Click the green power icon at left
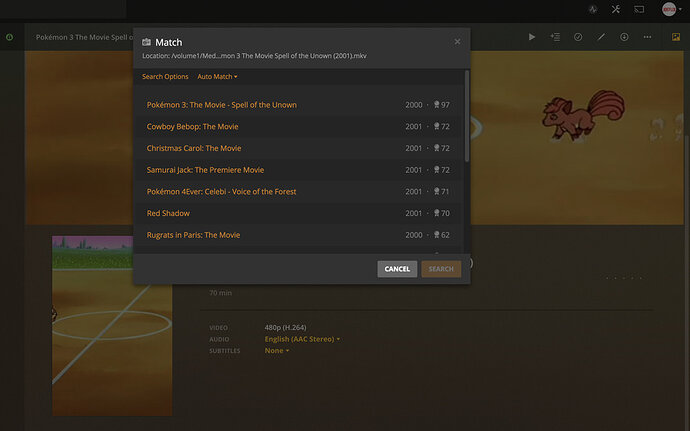The image size is (690, 431). 10,37
